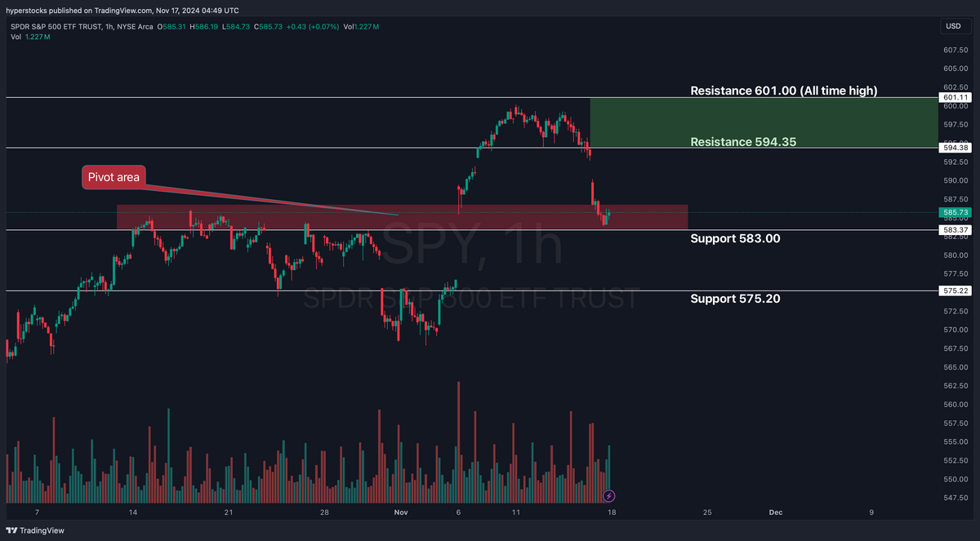The width and height of the screenshot is (980, 541).
Task: Select the "Support 583.00" text label
Action: [735, 238]
